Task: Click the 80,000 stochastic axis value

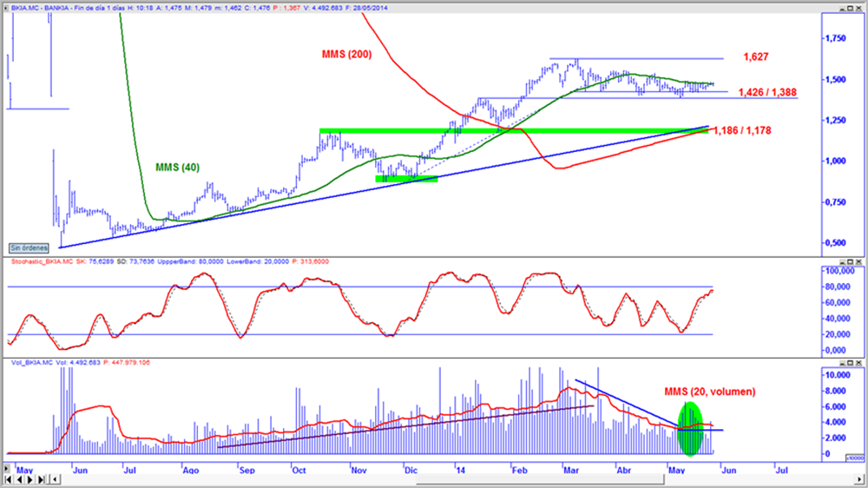Action: coord(839,287)
